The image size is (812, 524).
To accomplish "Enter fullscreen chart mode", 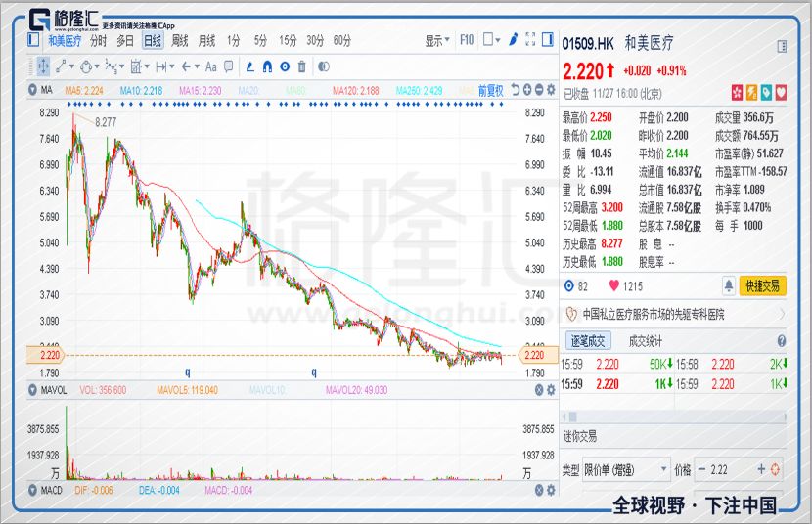I will [x=530, y=39].
